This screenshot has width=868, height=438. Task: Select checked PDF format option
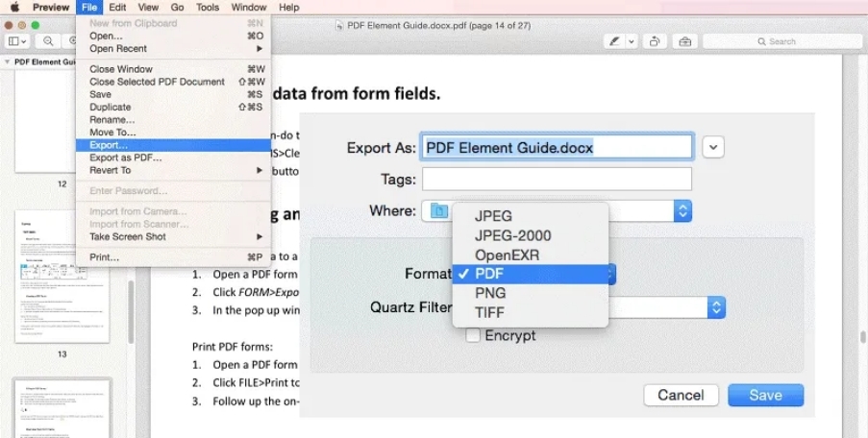coord(531,274)
